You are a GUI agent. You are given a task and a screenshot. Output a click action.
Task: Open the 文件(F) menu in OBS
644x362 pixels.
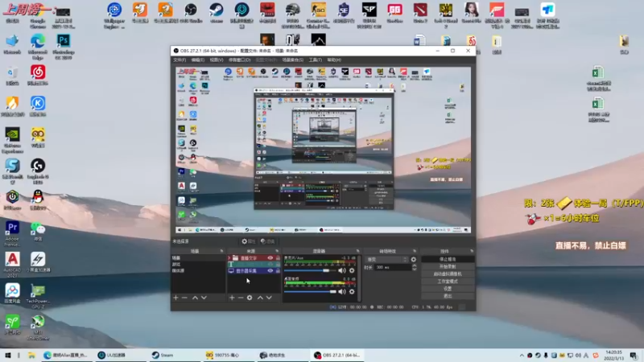click(x=180, y=60)
